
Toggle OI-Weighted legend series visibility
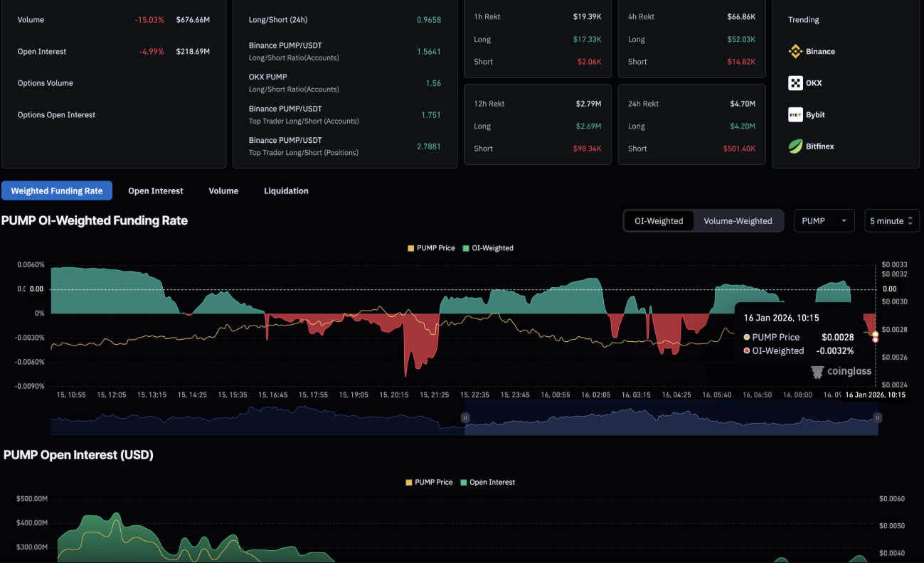click(x=488, y=248)
